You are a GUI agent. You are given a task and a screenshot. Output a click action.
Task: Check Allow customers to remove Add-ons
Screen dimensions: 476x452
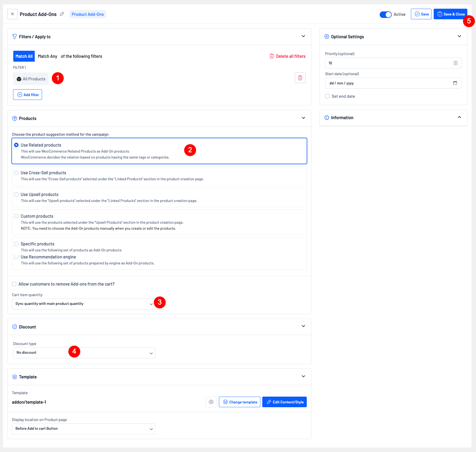click(14, 284)
